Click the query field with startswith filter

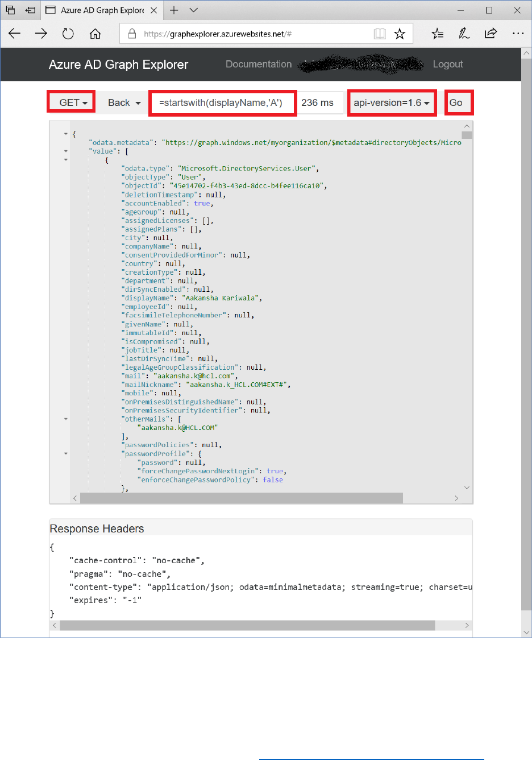click(223, 102)
